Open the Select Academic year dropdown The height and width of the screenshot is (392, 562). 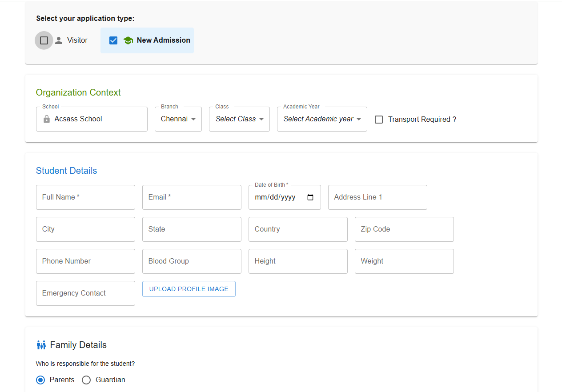322,119
